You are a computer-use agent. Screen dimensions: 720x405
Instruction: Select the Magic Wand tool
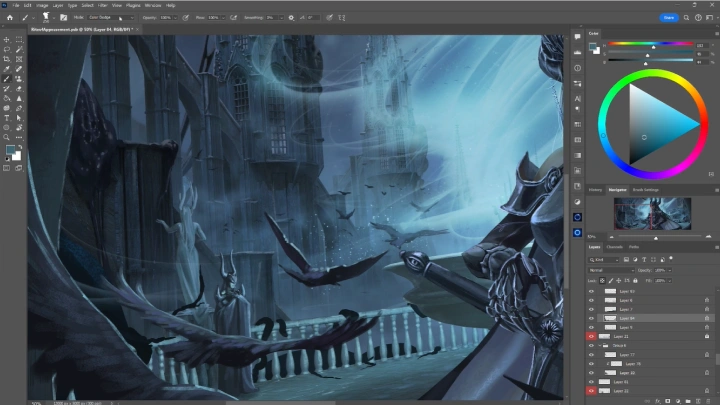19,50
